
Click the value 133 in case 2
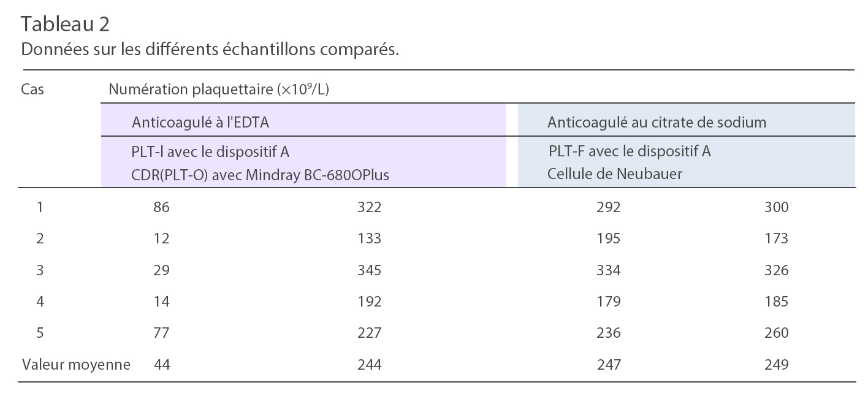click(369, 238)
